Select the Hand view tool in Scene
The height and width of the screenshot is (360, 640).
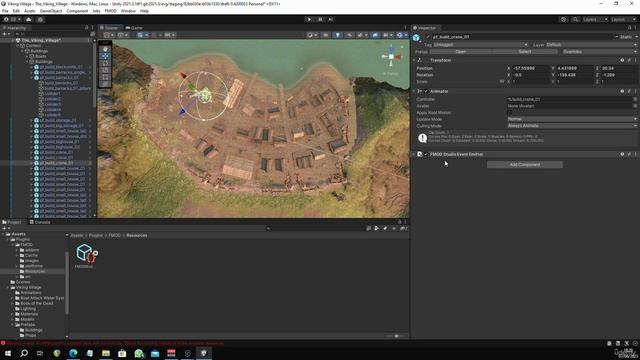[x=105, y=49]
